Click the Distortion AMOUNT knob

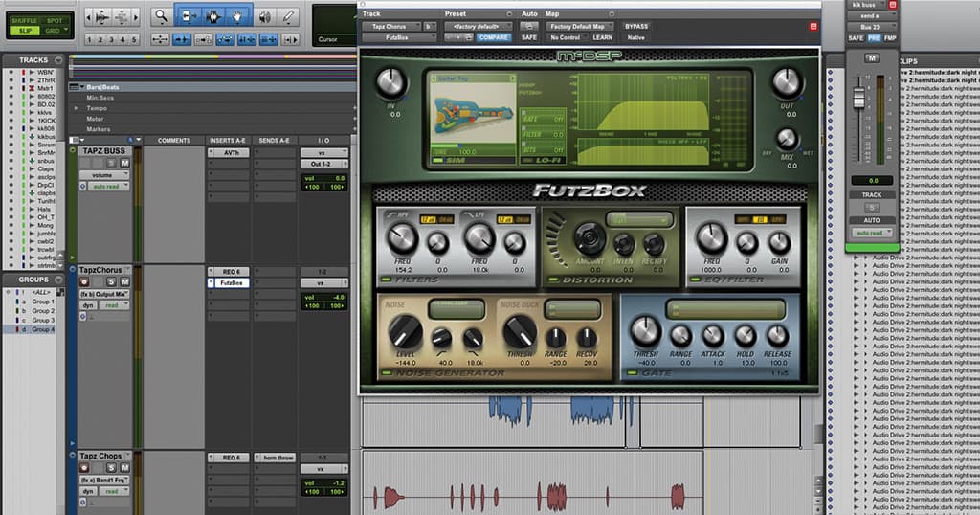(x=590, y=237)
